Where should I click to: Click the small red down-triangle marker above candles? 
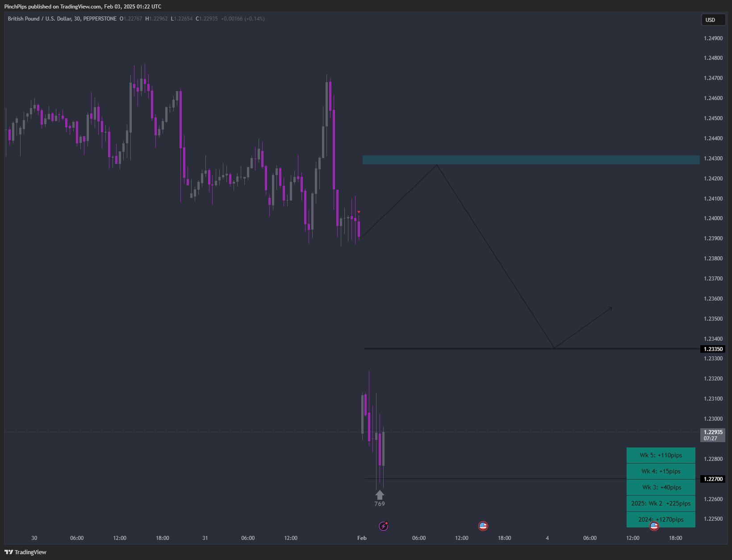pyautogui.click(x=359, y=212)
